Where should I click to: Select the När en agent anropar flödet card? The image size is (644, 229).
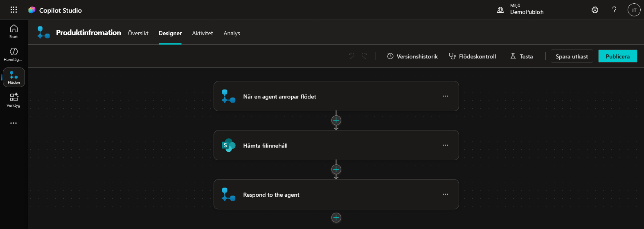pos(336,96)
